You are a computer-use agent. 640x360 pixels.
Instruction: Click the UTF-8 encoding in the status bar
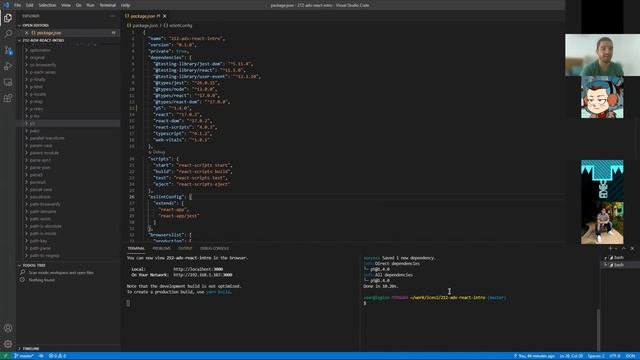point(615,356)
